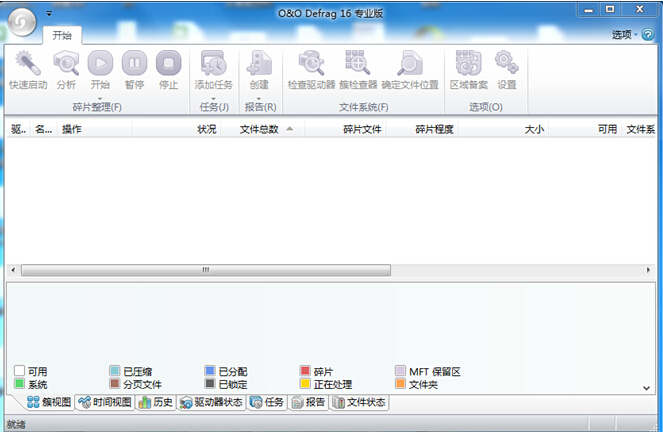
Task: Open the 选项 options menu at top right
Action: 624,34
